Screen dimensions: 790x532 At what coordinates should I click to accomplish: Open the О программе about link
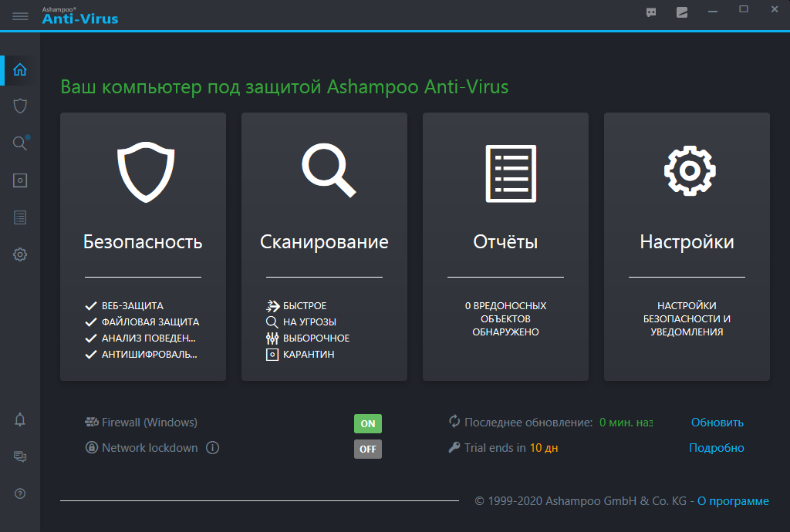point(733,501)
